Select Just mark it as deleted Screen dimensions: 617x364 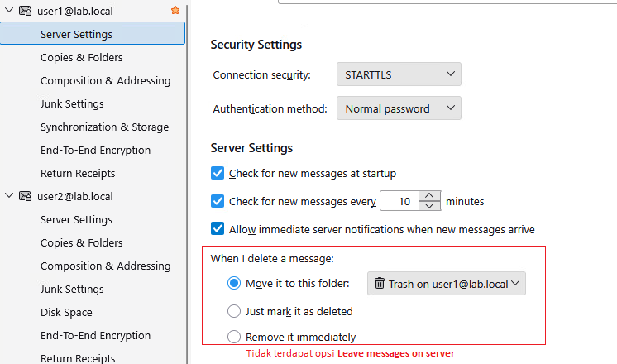tap(234, 312)
